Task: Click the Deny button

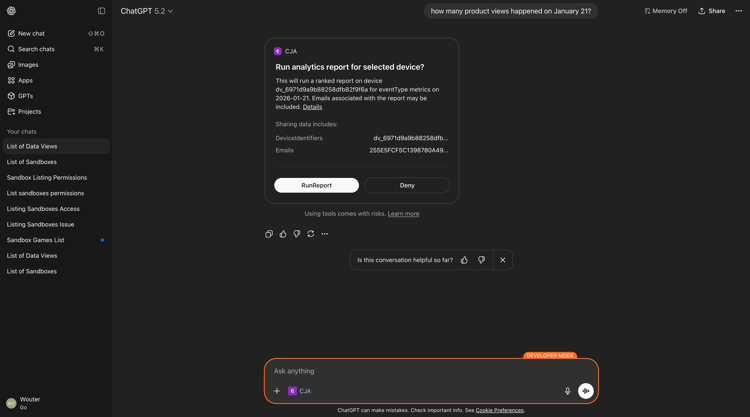Action: tap(407, 186)
